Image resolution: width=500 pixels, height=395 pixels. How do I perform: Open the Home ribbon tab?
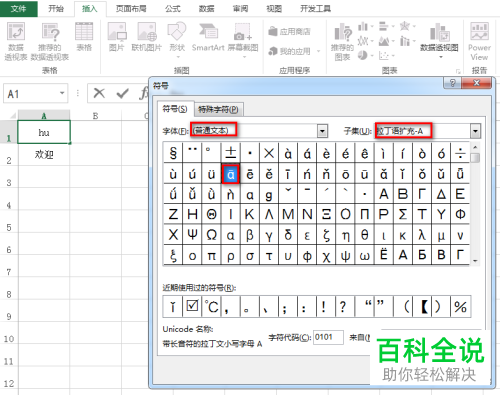[x=56, y=9]
